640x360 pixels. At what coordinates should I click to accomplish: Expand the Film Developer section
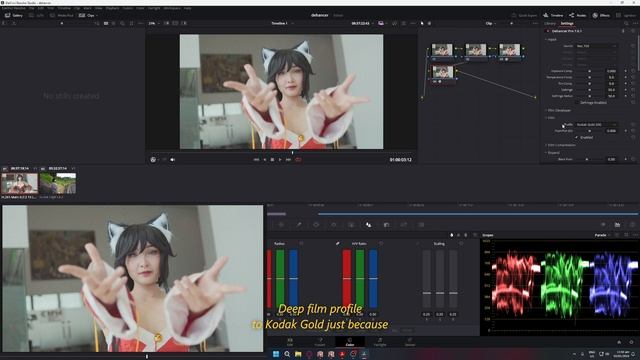tap(558, 110)
